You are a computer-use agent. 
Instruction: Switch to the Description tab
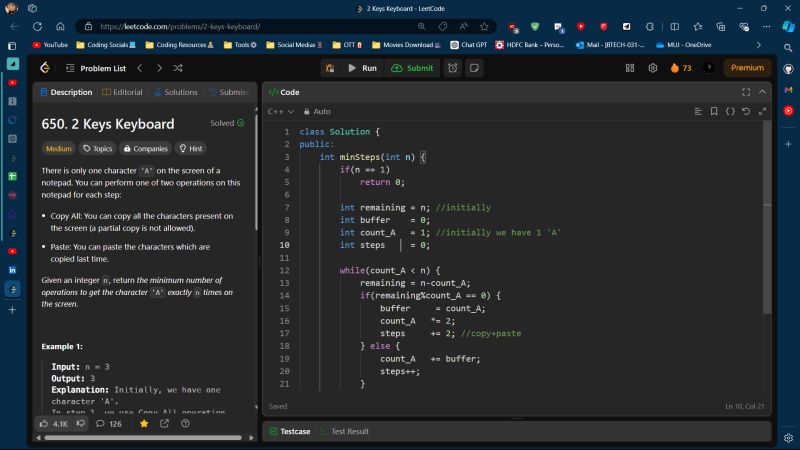pyautogui.click(x=66, y=92)
